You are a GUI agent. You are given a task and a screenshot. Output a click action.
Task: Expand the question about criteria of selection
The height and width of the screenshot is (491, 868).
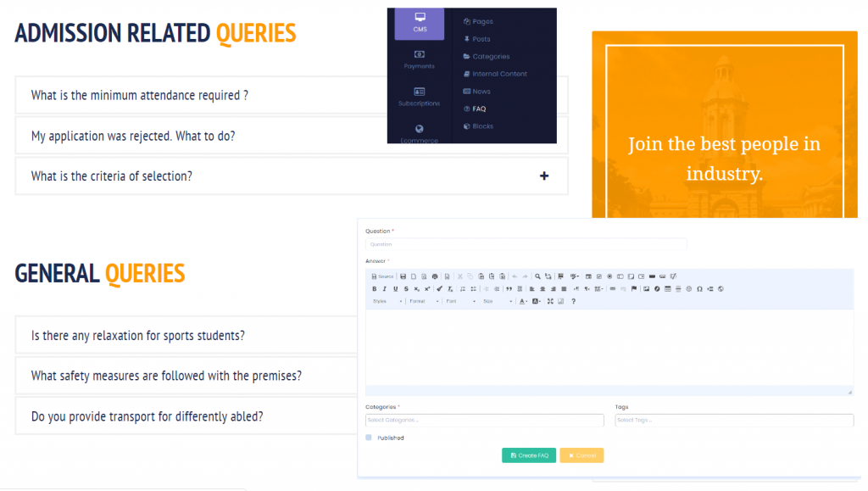point(543,175)
